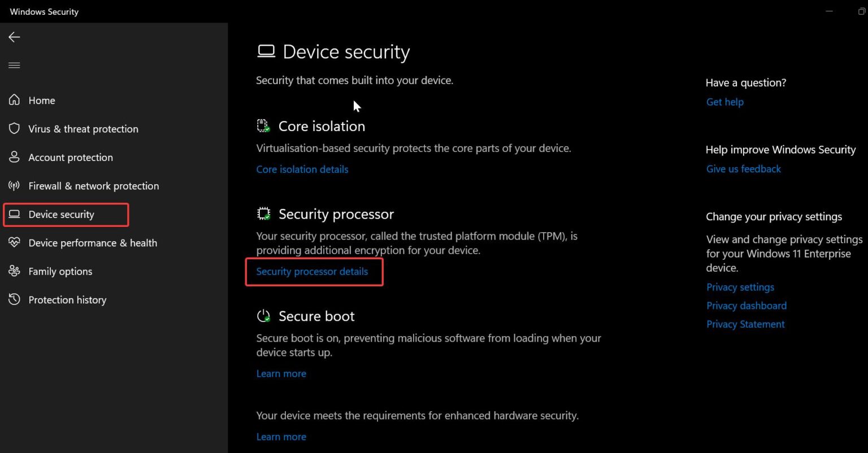This screenshot has width=868, height=453.
Task: Select the Virus & threat protection shield icon
Action: pos(14,129)
